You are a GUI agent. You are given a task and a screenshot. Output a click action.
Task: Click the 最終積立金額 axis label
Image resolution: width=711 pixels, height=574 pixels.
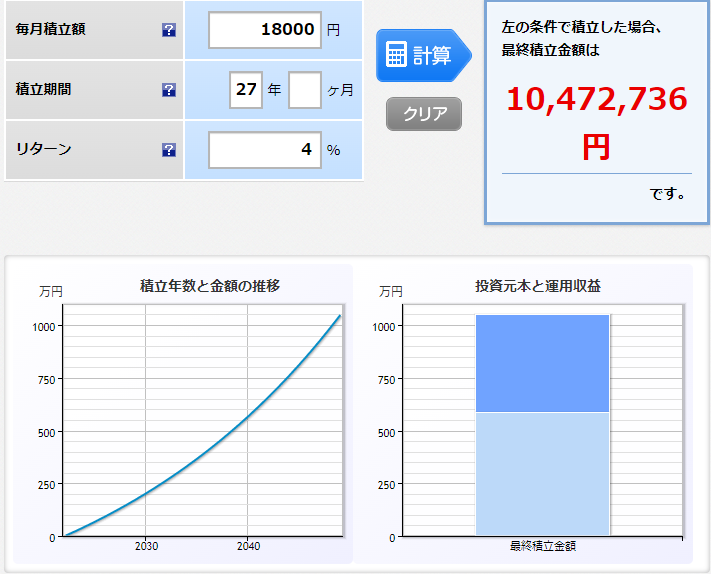click(x=543, y=546)
